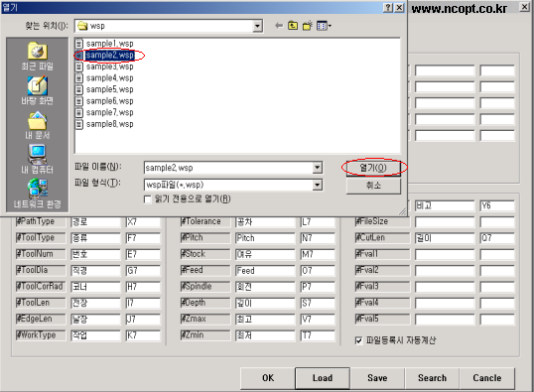Click the help question mark button
Screen dimensions: 534x392
[x=387, y=8]
